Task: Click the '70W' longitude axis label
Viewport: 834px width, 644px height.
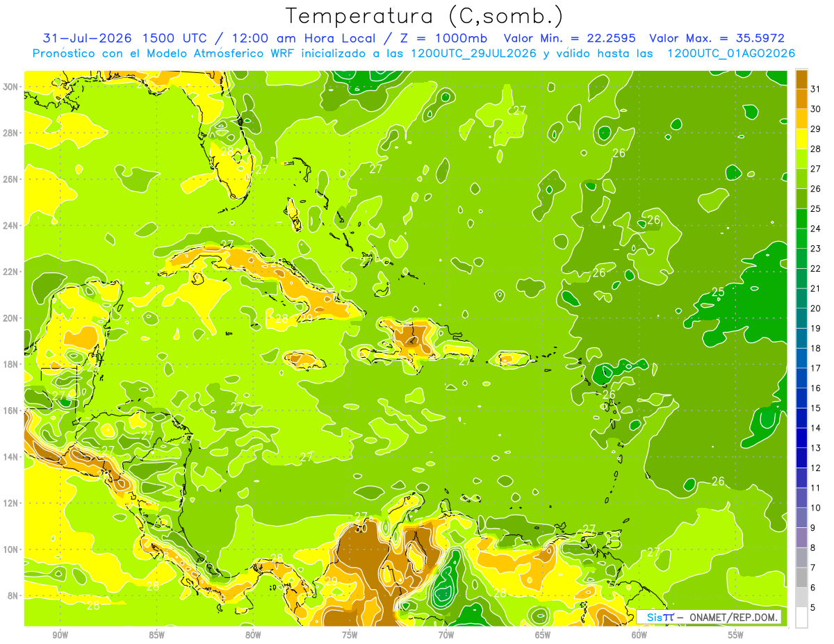Action: (446, 635)
